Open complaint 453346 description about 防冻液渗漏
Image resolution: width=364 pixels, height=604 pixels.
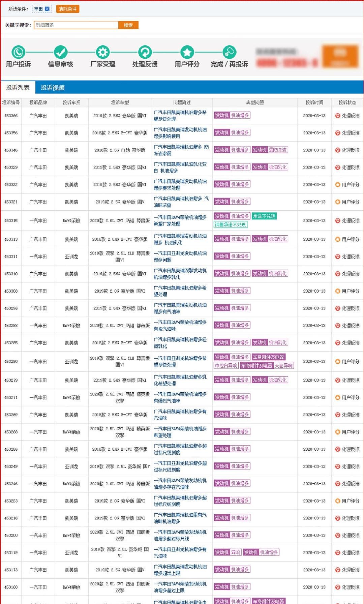click(x=181, y=150)
